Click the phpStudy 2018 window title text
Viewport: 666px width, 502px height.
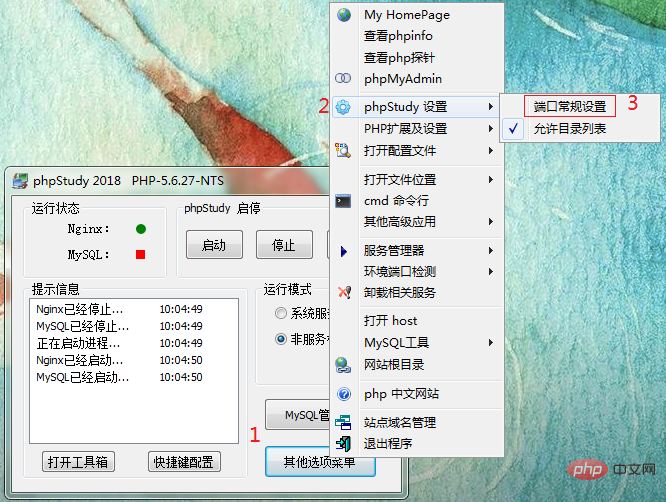[128, 181]
